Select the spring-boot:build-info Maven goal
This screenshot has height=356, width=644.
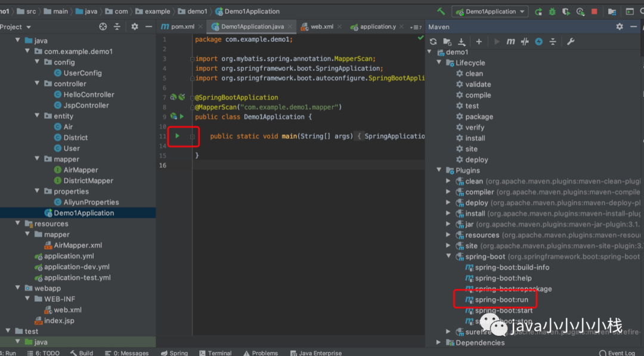pos(512,267)
